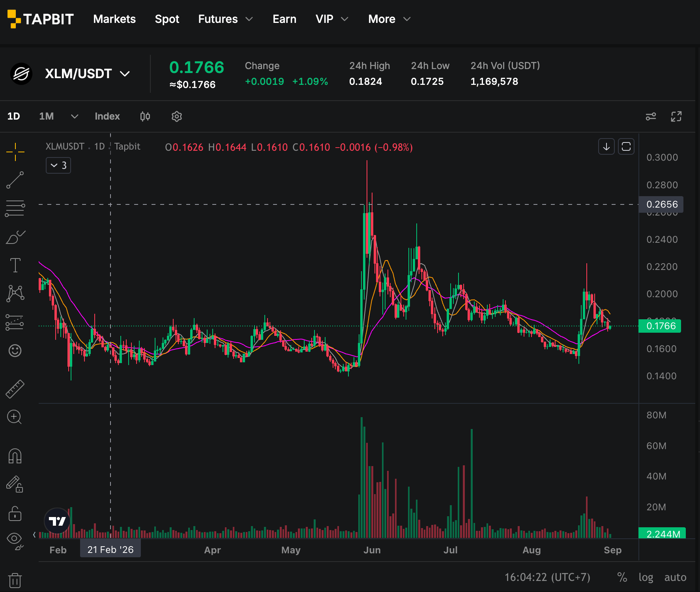Expand the timeframe interval dropdown chevron
Image resolution: width=700 pixels, height=592 pixels.
75,116
